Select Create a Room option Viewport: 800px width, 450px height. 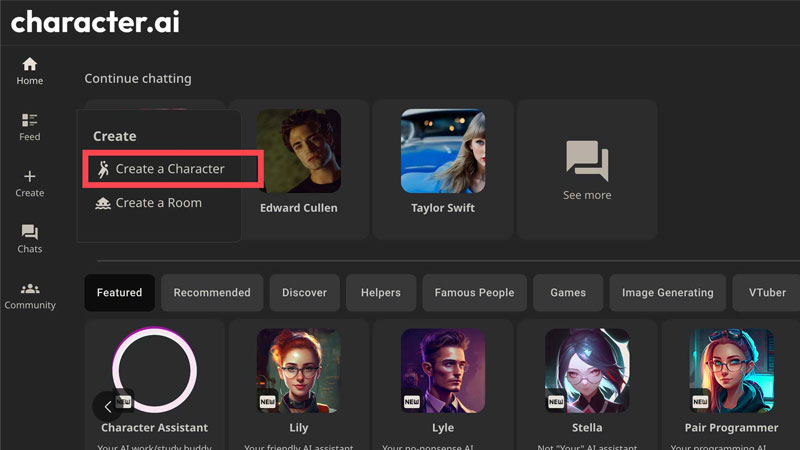pyautogui.click(x=148, y=203)
